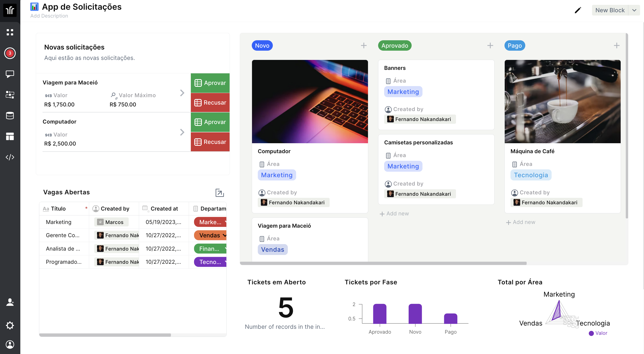Click the Pago stage label

[x=514, y=46]
